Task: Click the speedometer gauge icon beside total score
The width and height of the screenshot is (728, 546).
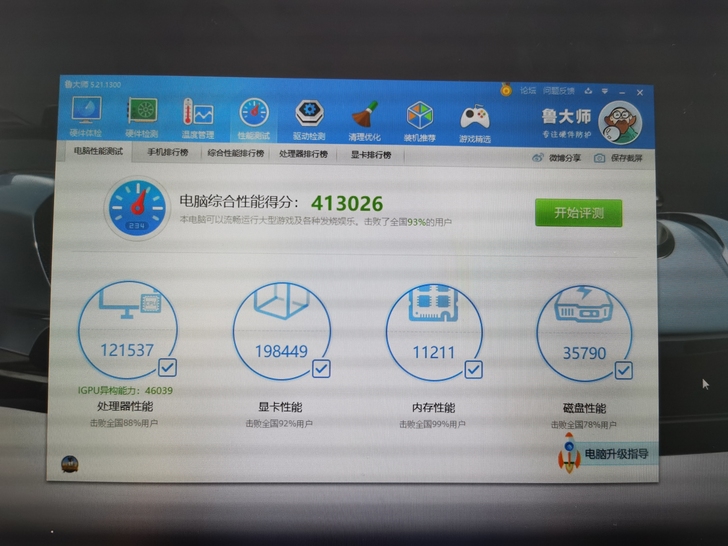Action: 136,207
